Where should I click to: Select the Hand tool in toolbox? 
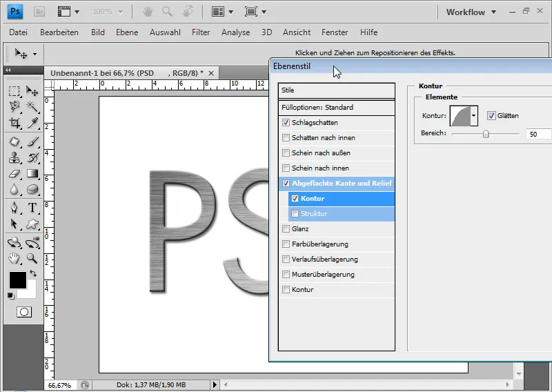[14, 259]
